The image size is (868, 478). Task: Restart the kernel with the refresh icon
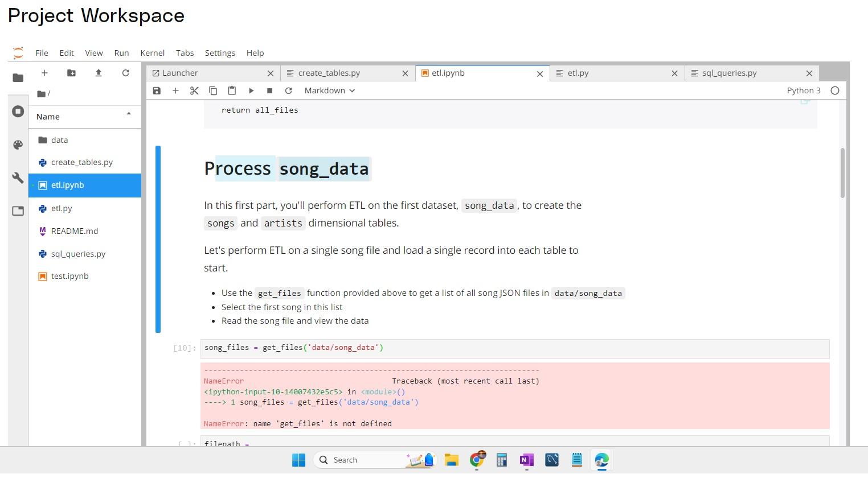pos(289,90)
